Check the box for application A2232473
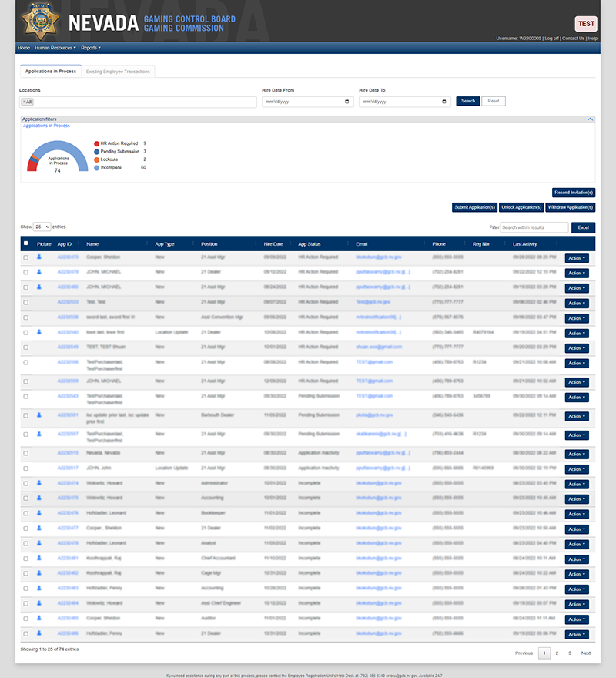Image resolution: width=616 pixels, height=678 pixels. pos(26,257)
